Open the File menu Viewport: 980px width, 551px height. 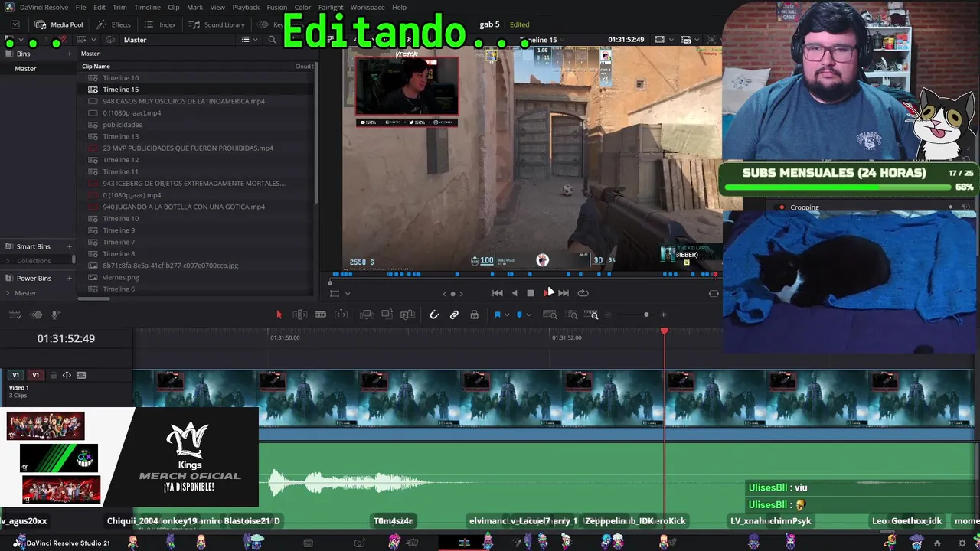click(80, 7)
